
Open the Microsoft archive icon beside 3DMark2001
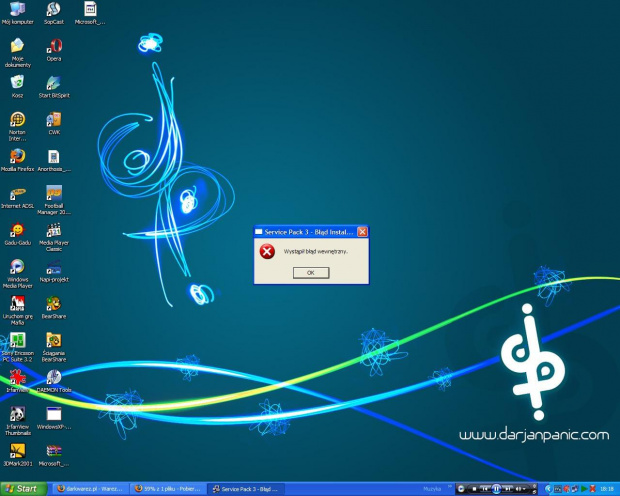coord(54,454)
